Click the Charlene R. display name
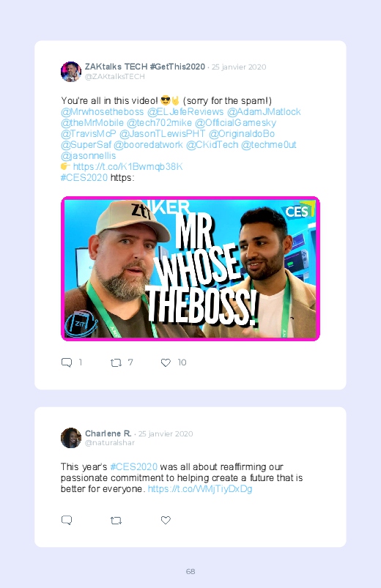The height and width of the screenshot is (588, 381). click(108, 433)
